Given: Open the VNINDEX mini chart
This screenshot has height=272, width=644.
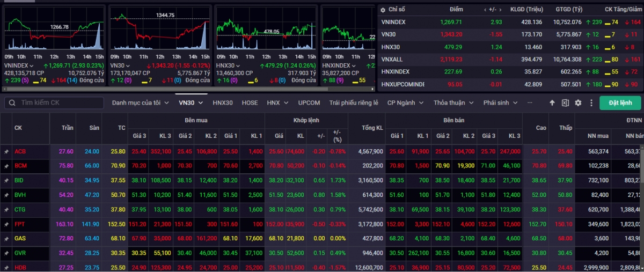Looking at the screenshot, I should pos(54,30).
